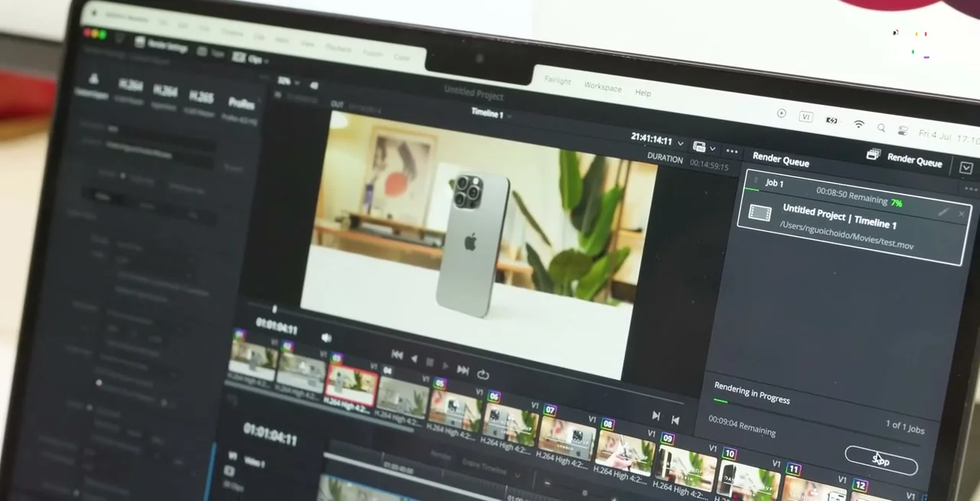
Task: Open the viewer three-dot options menu
Action: (x=731, y=151)
